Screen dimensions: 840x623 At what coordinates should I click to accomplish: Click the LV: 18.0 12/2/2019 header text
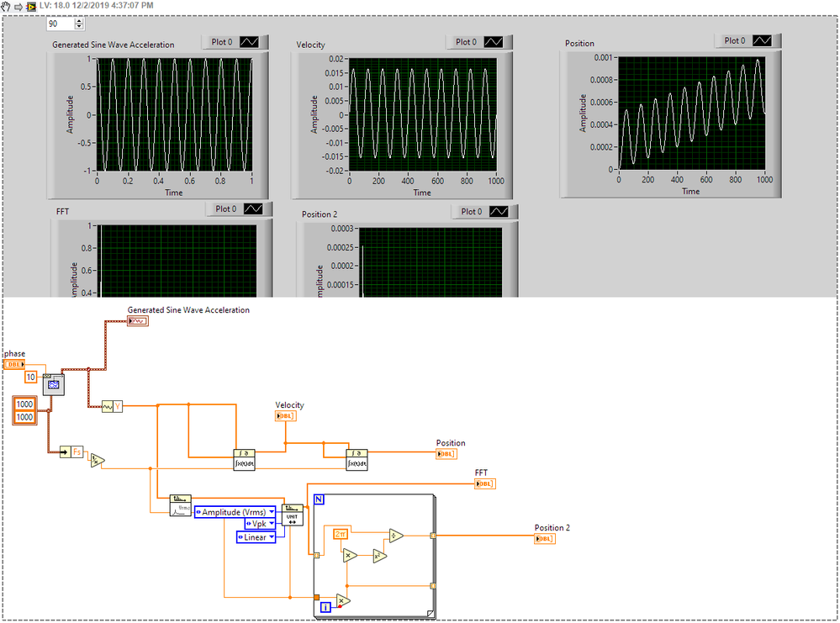[x=97, y=5]
